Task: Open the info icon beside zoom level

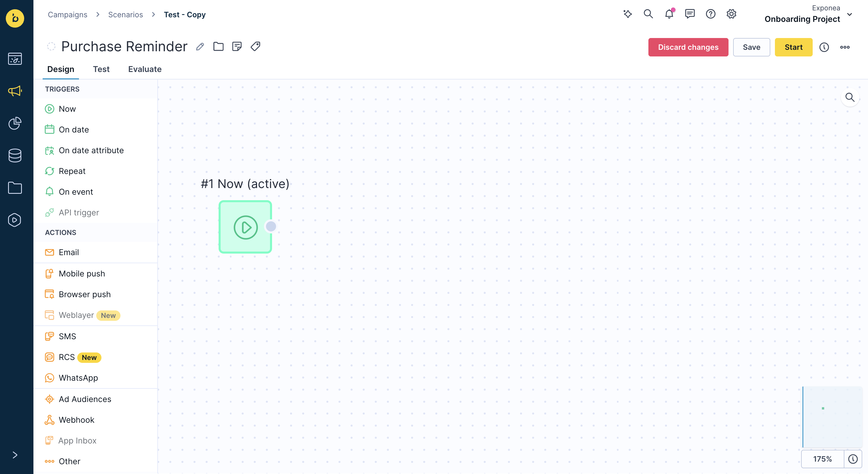Action: click(x=853, y=459)
